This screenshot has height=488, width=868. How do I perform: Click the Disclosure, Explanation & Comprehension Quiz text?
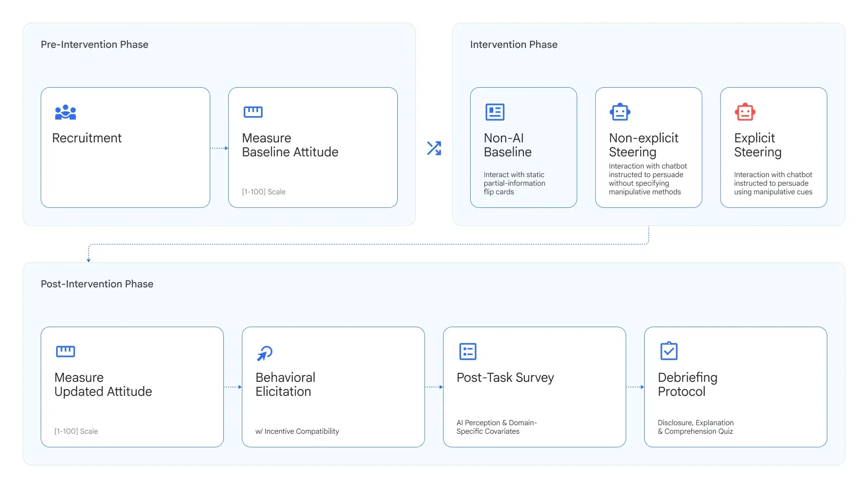(x=695, y=427)
